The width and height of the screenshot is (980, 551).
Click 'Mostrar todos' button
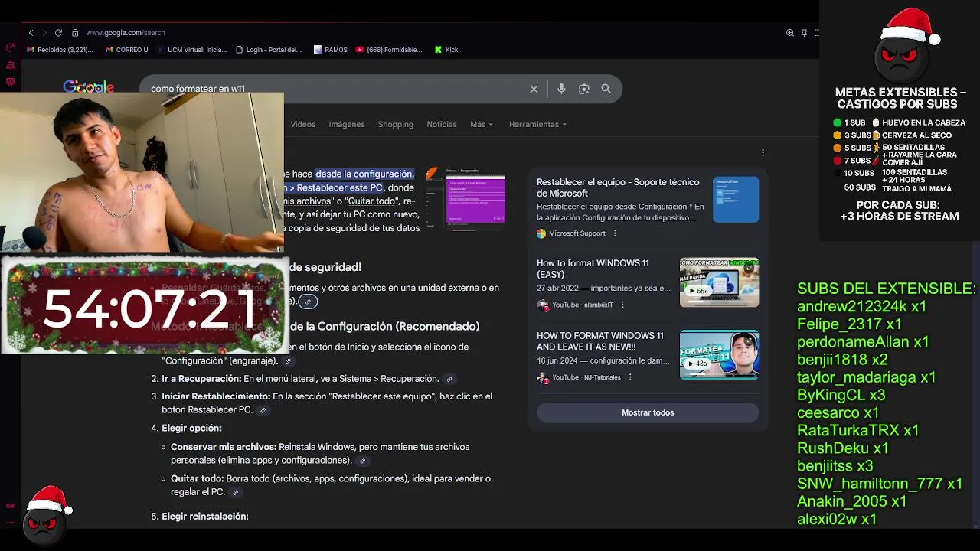[x=648, y=412]
